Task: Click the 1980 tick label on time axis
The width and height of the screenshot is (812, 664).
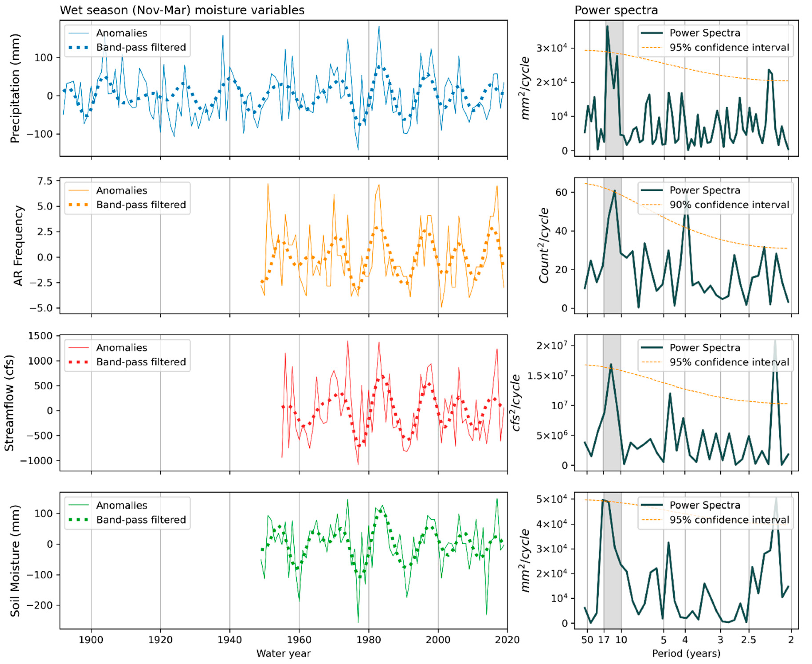Action: (x=368, y=640)
